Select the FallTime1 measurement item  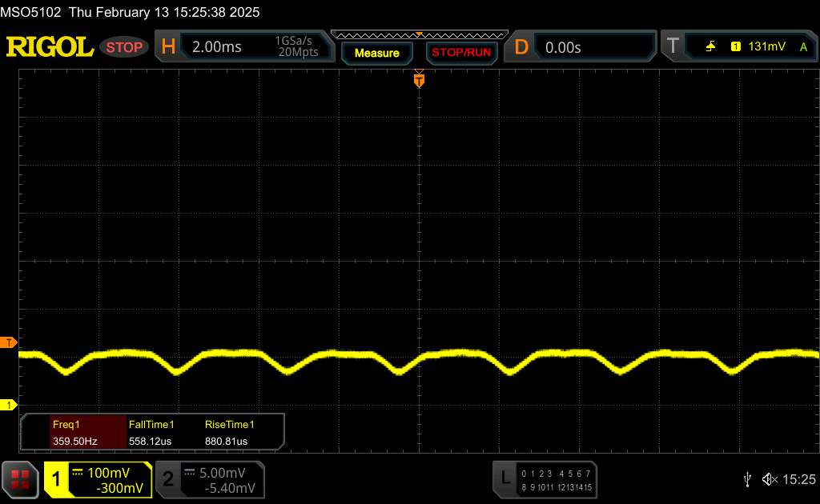(x=151, y=425)
